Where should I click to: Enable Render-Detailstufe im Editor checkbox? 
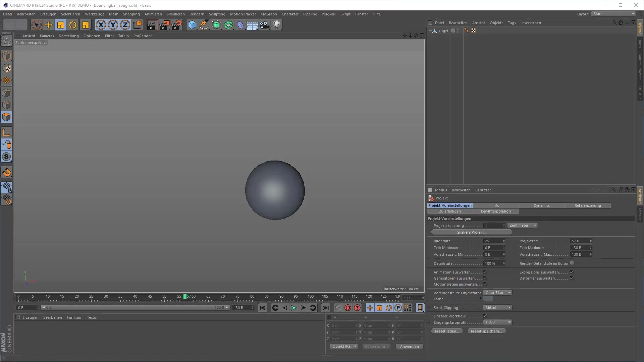pyautogui.click(x=572, y=263)
